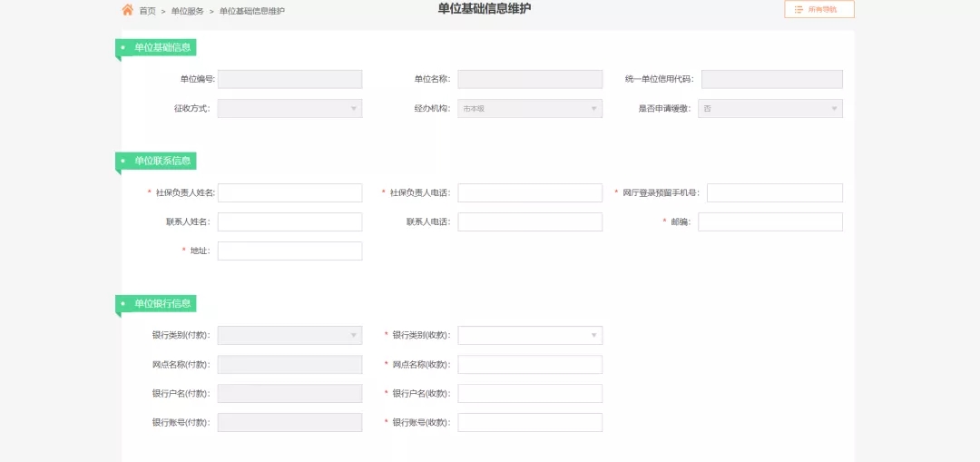Click the 网点名称(收款) input field

[x=529, y=365]
